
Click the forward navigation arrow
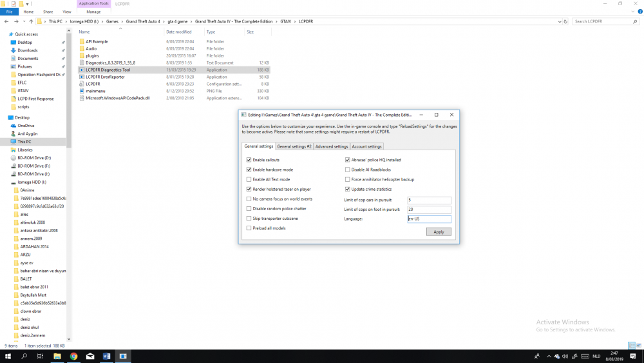pos(16,21)
